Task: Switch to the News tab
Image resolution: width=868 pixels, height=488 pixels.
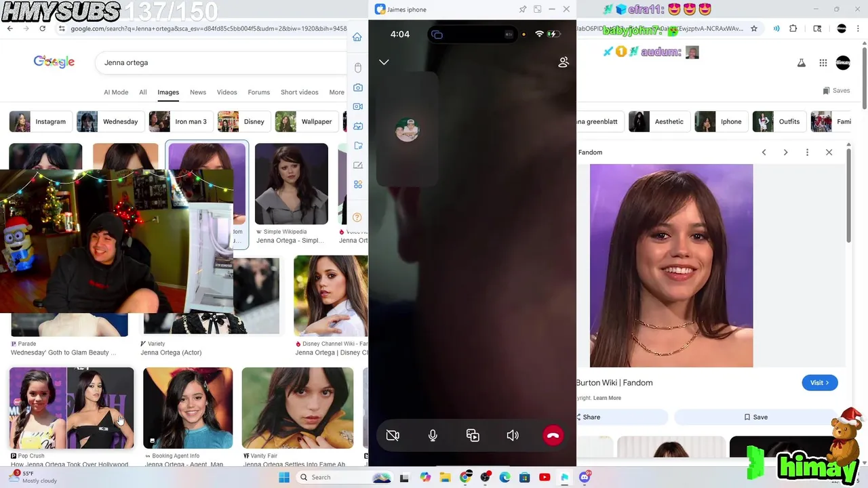Action: point(198,92)
